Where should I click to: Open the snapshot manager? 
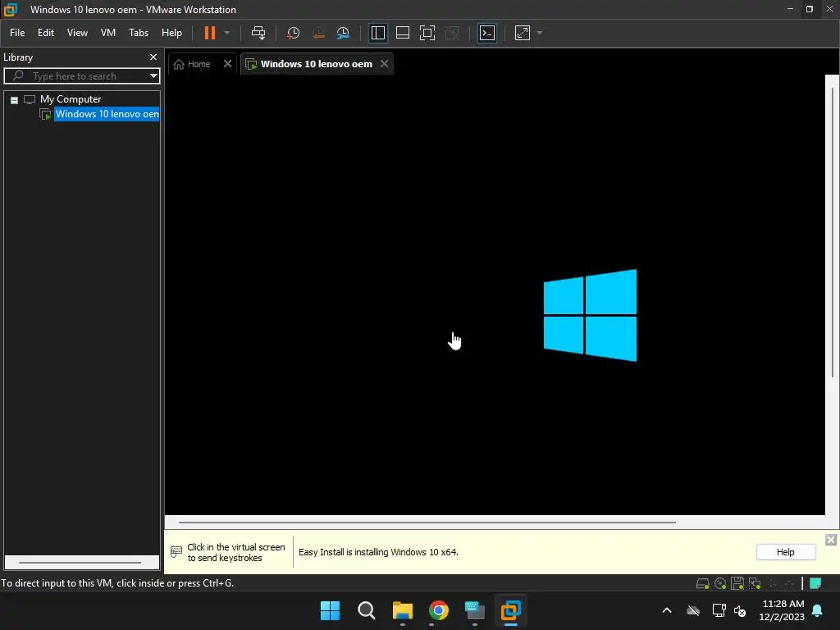[x=343, y=33]
